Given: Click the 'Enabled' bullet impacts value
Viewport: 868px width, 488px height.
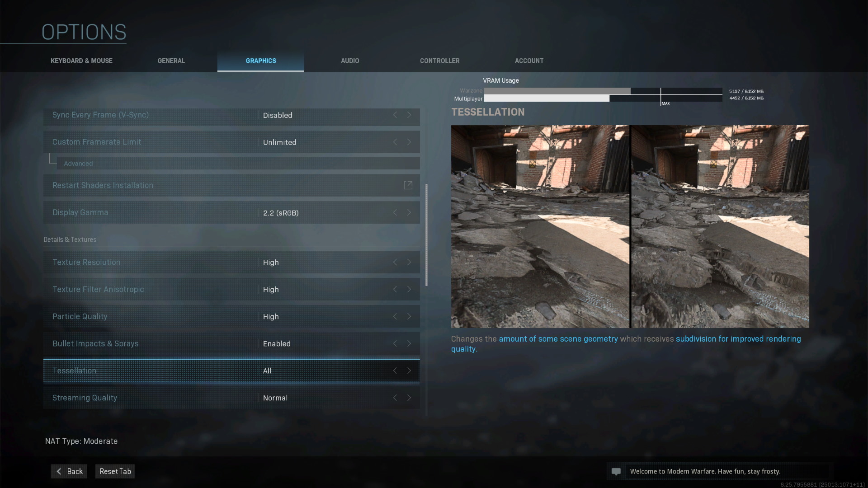Looking at the screenshot, I should tap(277, 344).
